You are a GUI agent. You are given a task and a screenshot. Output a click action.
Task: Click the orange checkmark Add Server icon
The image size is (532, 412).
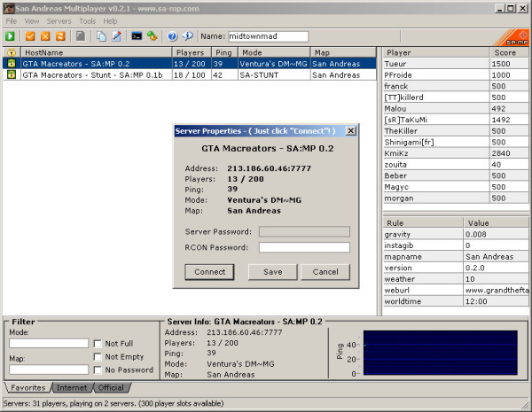30,36
